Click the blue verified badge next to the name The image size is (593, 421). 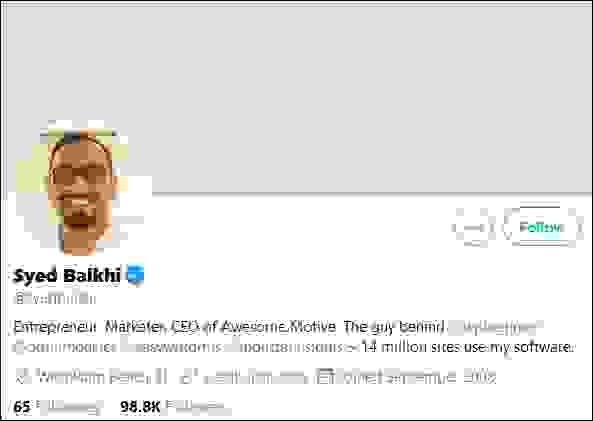point(135,275)
